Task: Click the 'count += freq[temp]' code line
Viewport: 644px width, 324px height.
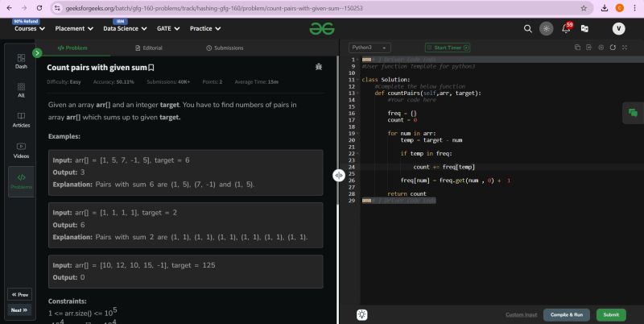Action: click(x=444, y=167)
